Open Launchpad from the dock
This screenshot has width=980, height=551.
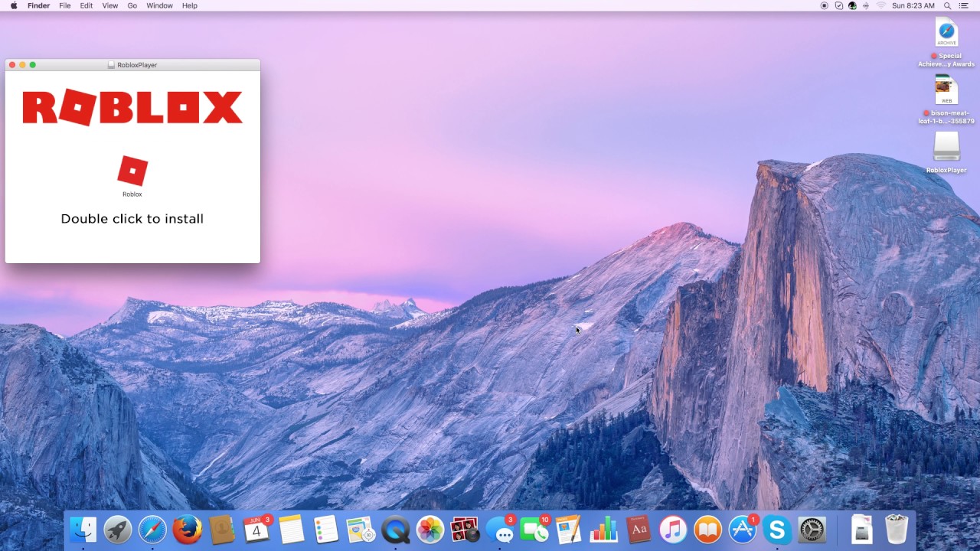118,530
